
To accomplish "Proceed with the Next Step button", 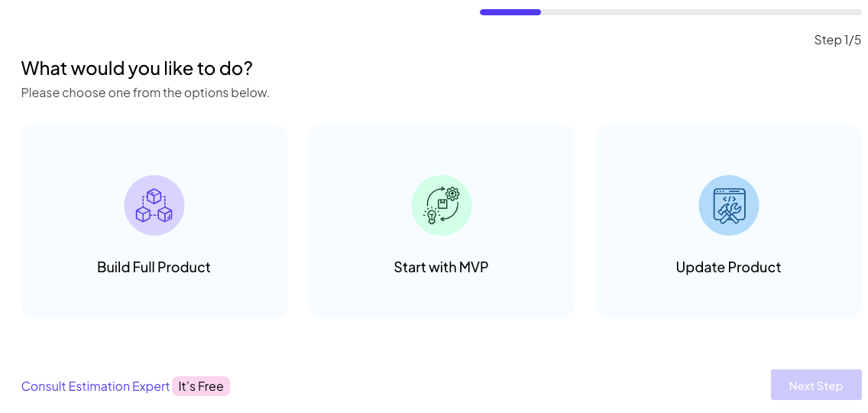I will (x=815, y=385).
